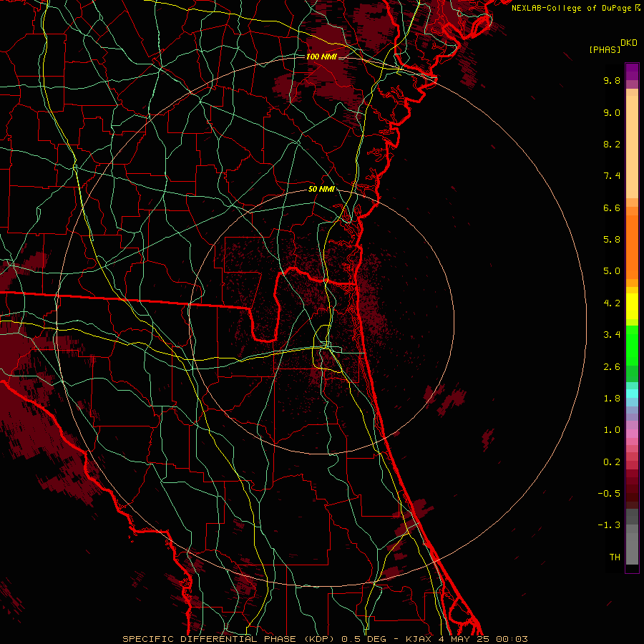Click the NEXLAB-College of DuPage label
This screenshot has height=644, width=644.
(571, 8)
